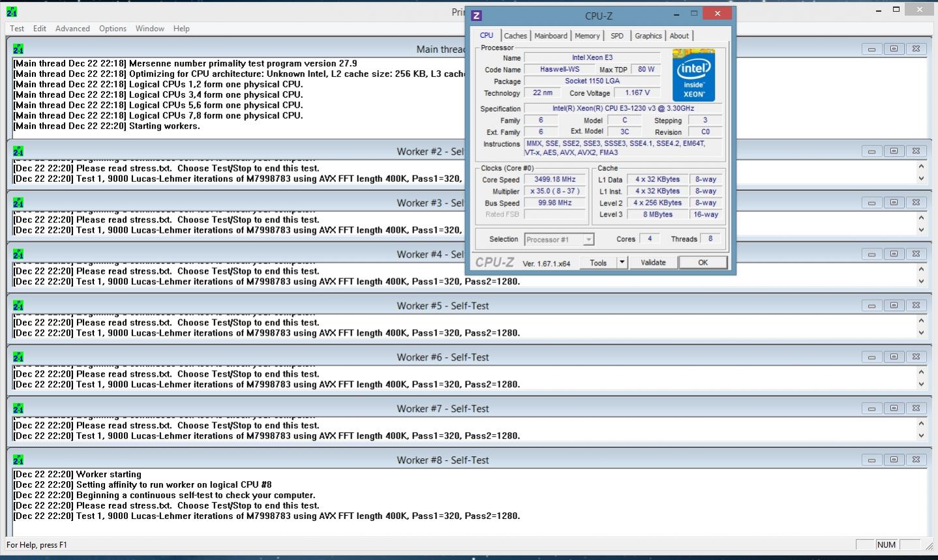
Task: Click the Intel Xeon logo in CPU-Z
Action: (x=693, y=75)
